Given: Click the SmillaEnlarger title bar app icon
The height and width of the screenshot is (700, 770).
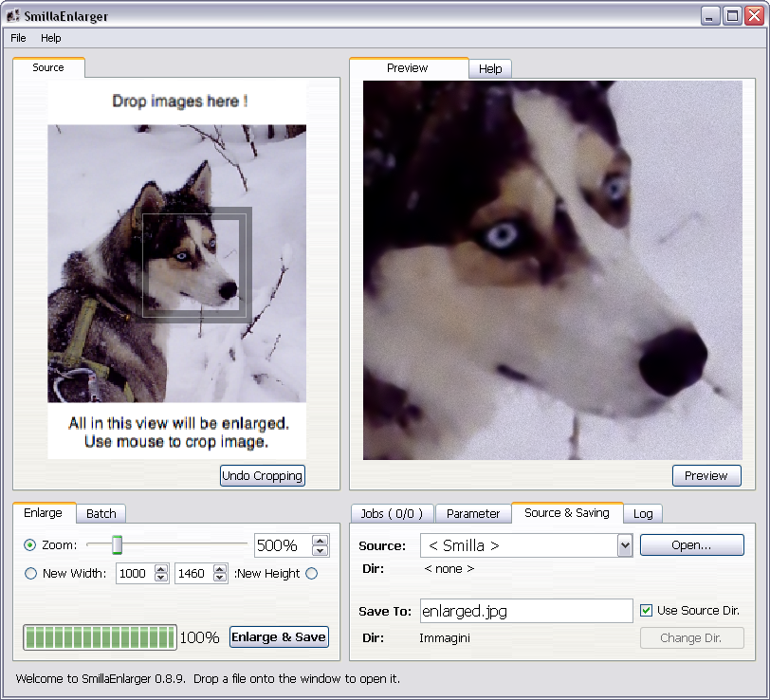Looking at the screenshot, I should click(x=12, y=16).
